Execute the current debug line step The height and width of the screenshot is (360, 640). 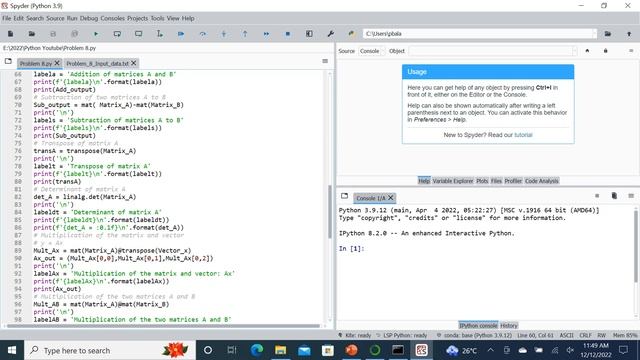(202, 34)
